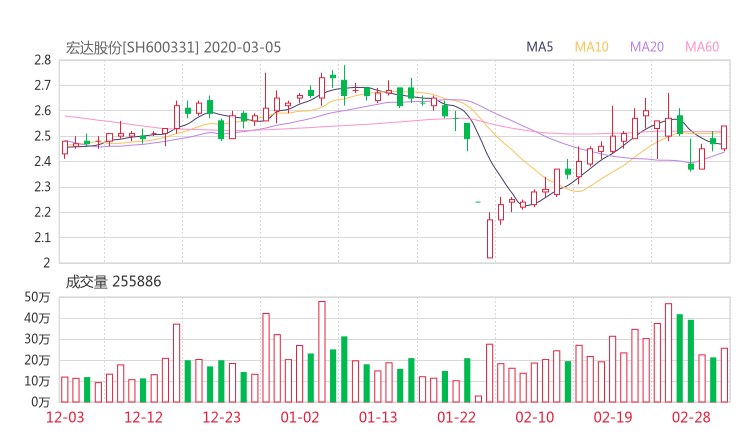Click the 40万 volume axis label

[37, 318]
